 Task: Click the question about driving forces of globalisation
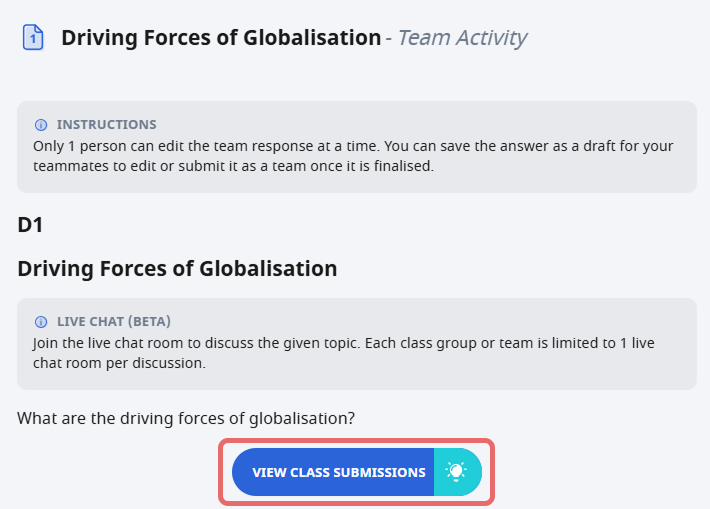pos(186,418)
